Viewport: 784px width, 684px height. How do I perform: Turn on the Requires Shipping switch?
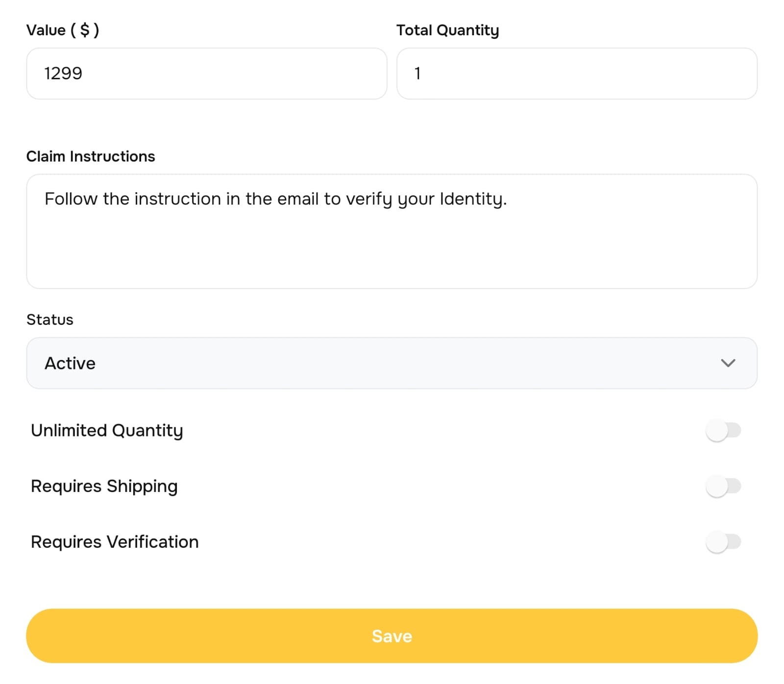pos(723,487)
